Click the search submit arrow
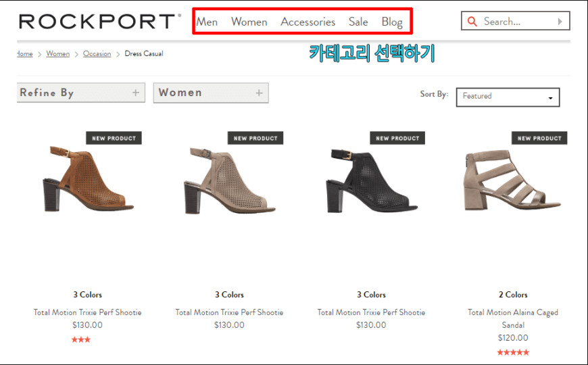Image resolution: width=588 pixels, height=365 pixels. 560,22
